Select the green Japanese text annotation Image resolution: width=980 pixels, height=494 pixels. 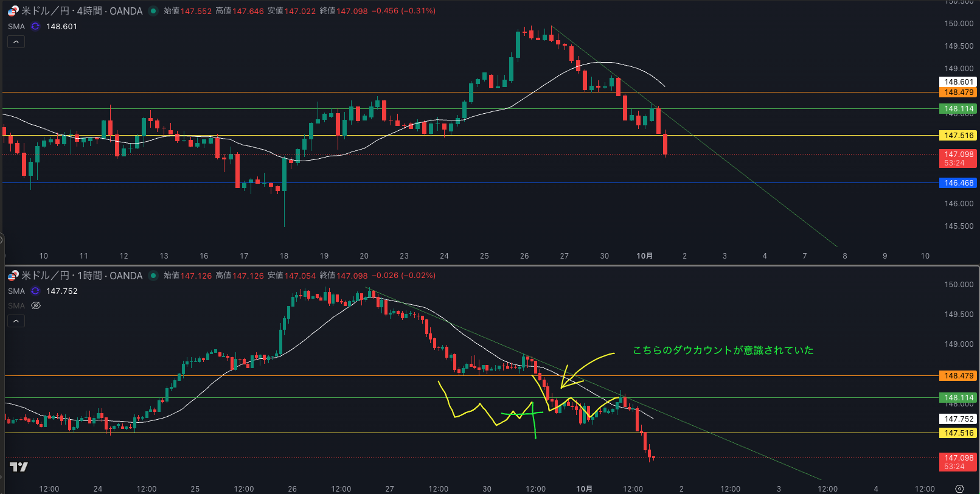(x=723, y=350)
